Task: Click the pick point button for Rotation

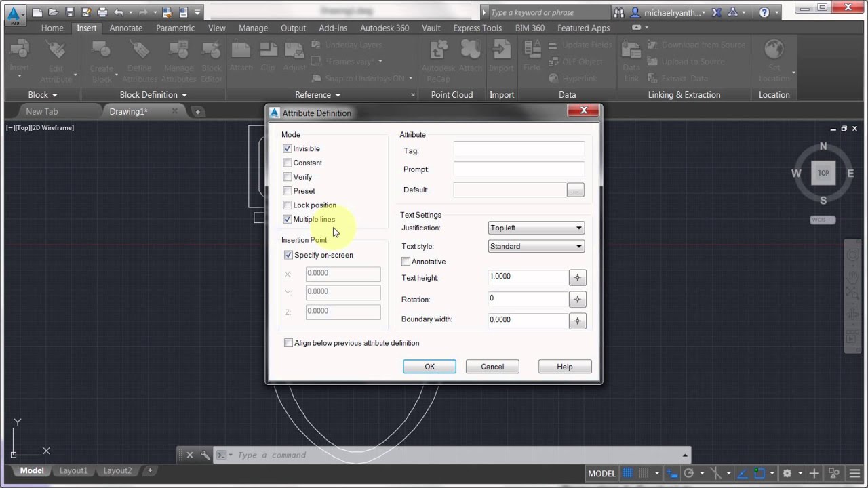Action: [x=577, y=299]
